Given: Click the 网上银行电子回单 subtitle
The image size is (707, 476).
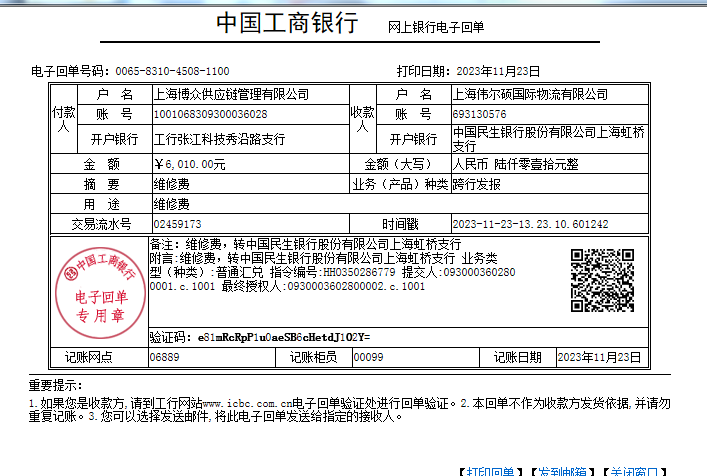Looking at the screenshot, I should click(435, 28).
